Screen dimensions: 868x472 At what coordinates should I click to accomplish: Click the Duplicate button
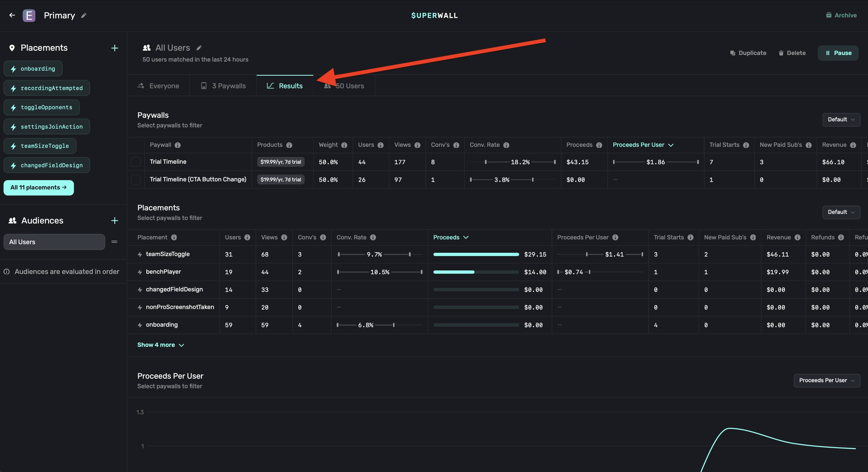(748, 53)
